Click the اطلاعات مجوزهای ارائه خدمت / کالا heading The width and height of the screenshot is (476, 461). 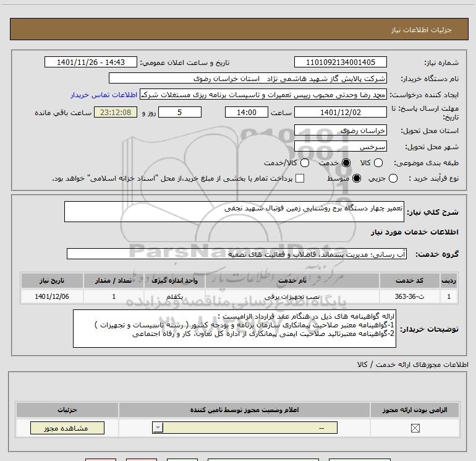[412, 364]
